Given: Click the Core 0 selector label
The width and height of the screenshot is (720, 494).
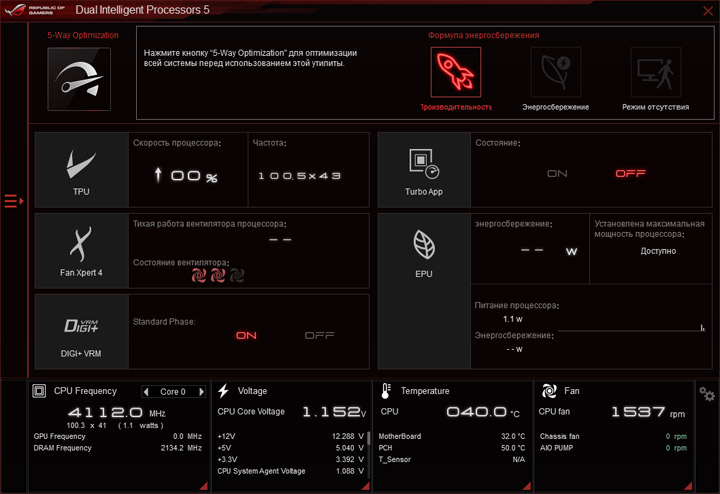Looking at the screenshot, I should pyautogui.click(x=173, y=392).
